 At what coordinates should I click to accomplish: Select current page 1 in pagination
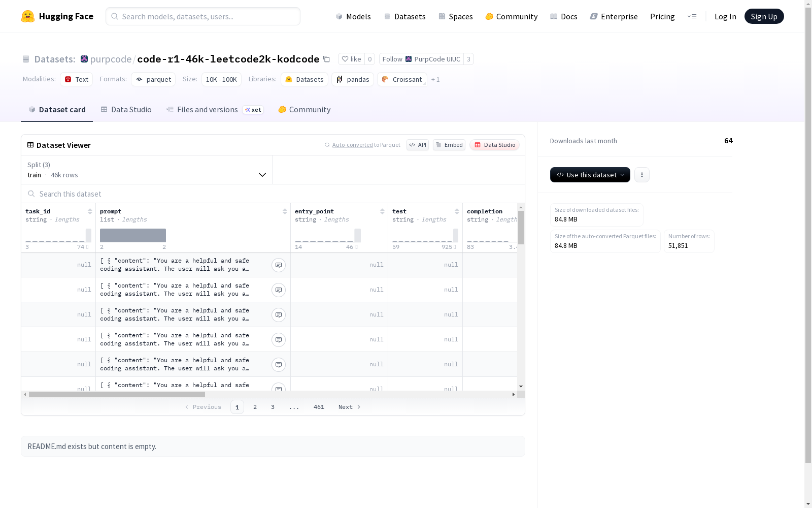click(237, 407)
